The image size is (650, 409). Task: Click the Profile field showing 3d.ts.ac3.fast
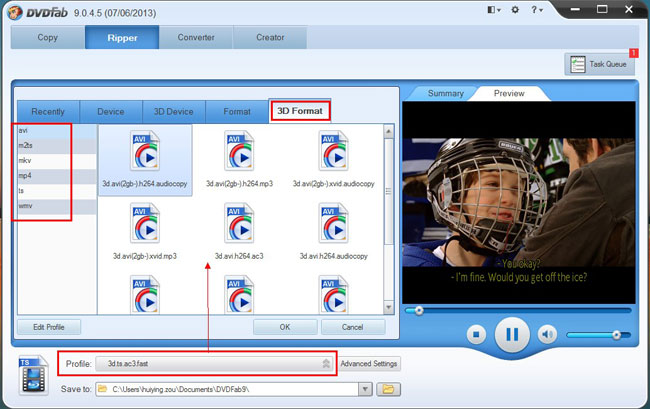point(214,363)
